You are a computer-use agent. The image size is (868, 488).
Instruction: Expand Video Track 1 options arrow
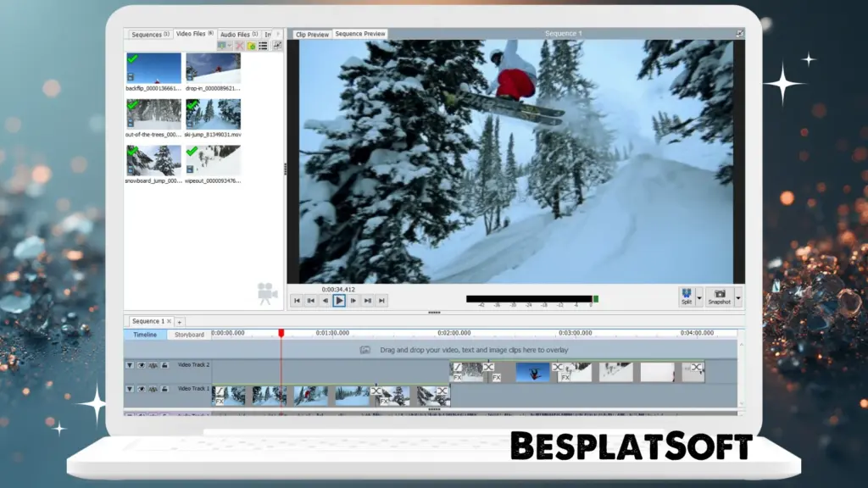pos(130,390)
